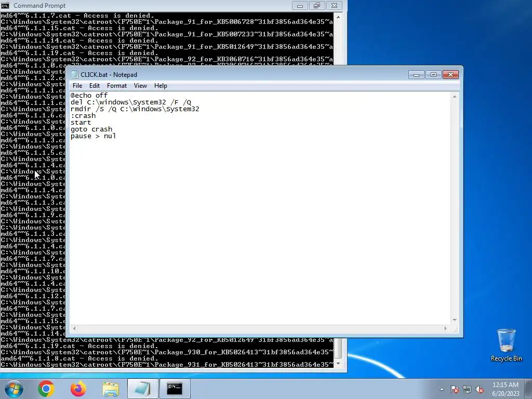Select the Recycle Bin desktop icon
This screenshot has height=399, width=532.
(506, 345)
